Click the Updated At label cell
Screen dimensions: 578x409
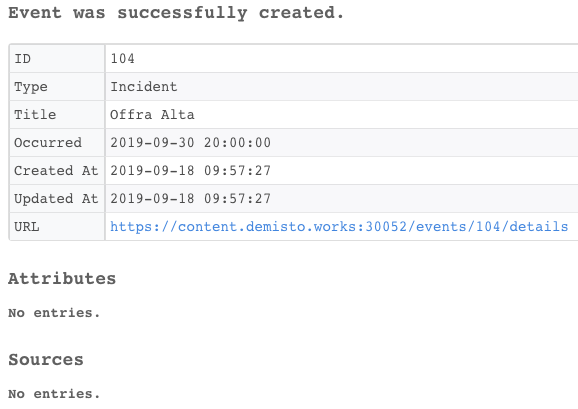(57, 199)
